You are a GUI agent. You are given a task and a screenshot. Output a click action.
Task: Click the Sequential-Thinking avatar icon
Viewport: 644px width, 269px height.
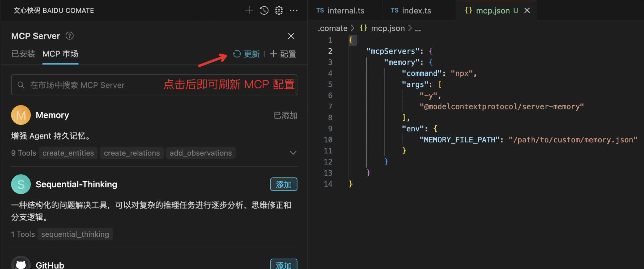[21, 184]
